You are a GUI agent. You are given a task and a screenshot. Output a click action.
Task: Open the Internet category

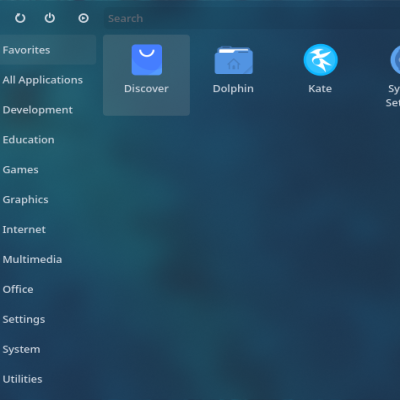click(x=48, y=230)
